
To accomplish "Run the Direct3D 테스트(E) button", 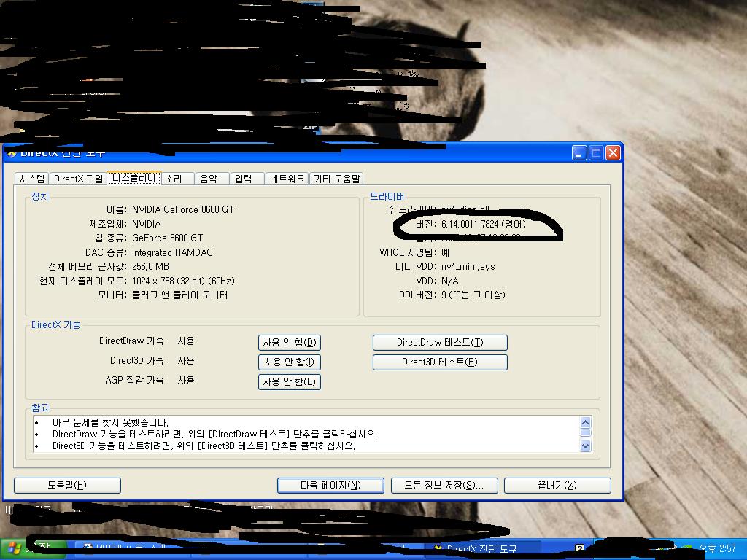I will (x=440, y=362).
